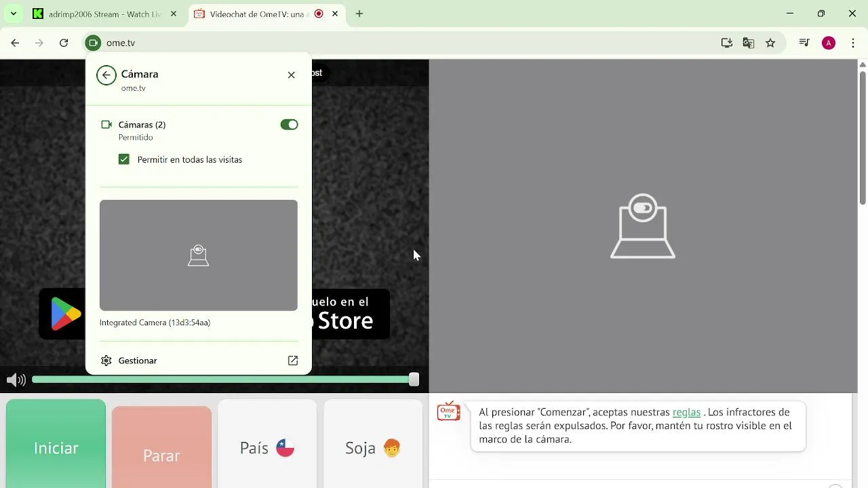This screenshot has height=488, width=868.
Task: Click the Iniciar button
Action: (x=56, y=443)
